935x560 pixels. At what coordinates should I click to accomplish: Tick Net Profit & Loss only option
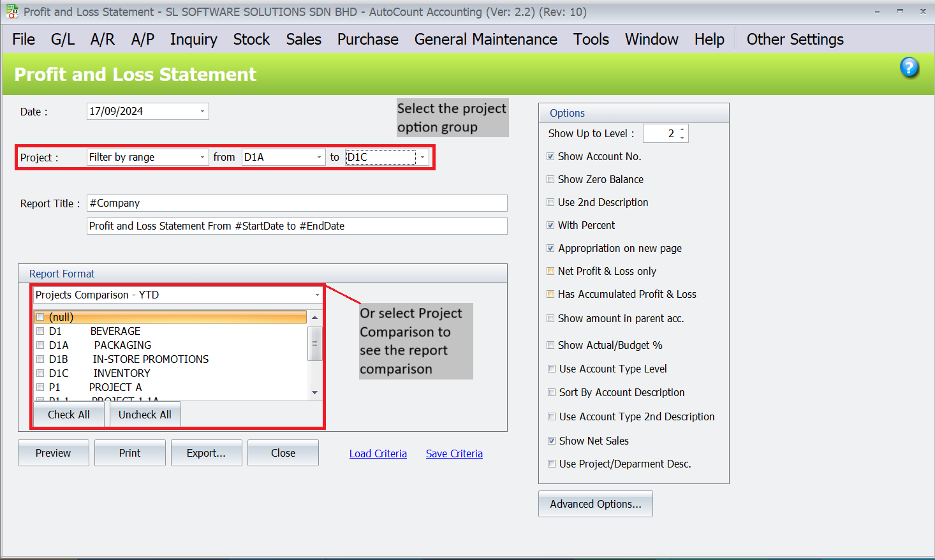(x=550, y=272)
